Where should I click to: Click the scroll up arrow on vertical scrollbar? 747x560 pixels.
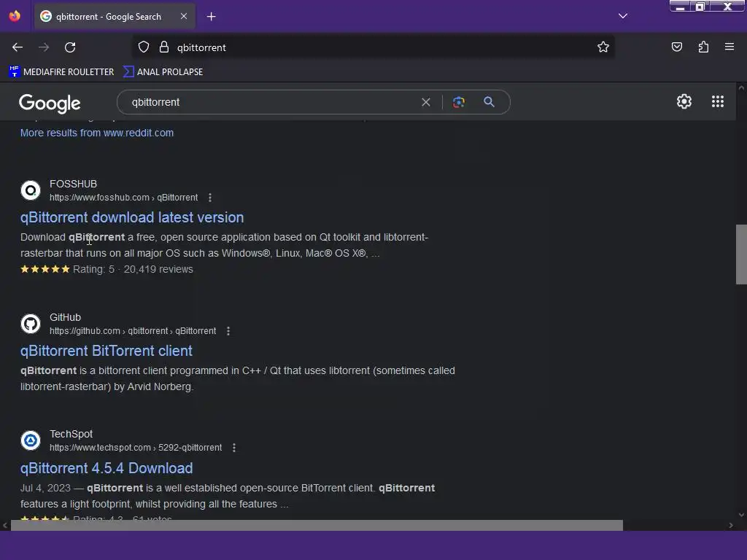[741, 88]
